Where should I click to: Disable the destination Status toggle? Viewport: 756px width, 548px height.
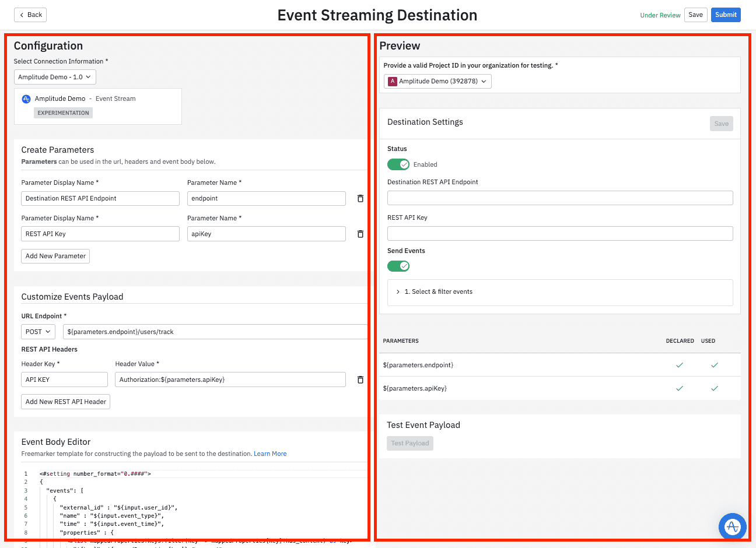point(398,164)
